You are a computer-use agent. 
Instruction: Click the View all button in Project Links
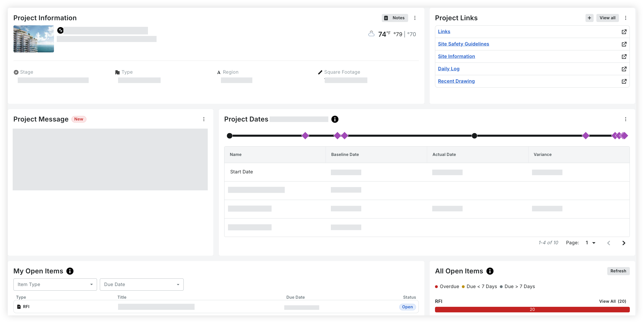pyautogui.click(x=608, y=18)
